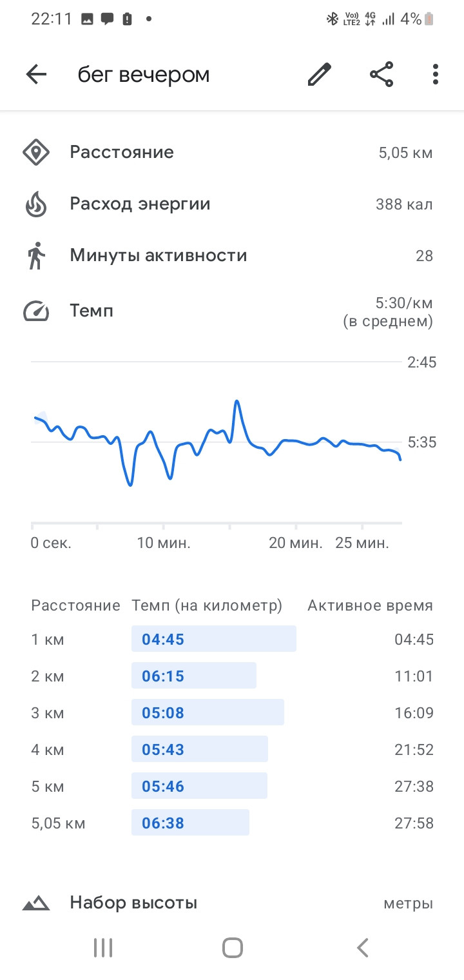Open the Набор высоты section
This screenshot has height=980, width=464.
point(232,903)
